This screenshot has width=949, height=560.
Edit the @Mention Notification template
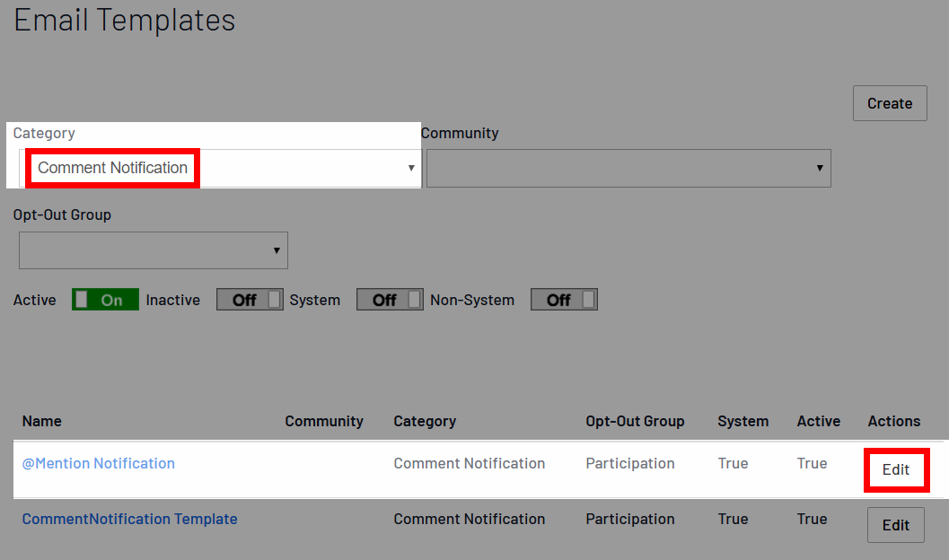[x=896, y=470]
